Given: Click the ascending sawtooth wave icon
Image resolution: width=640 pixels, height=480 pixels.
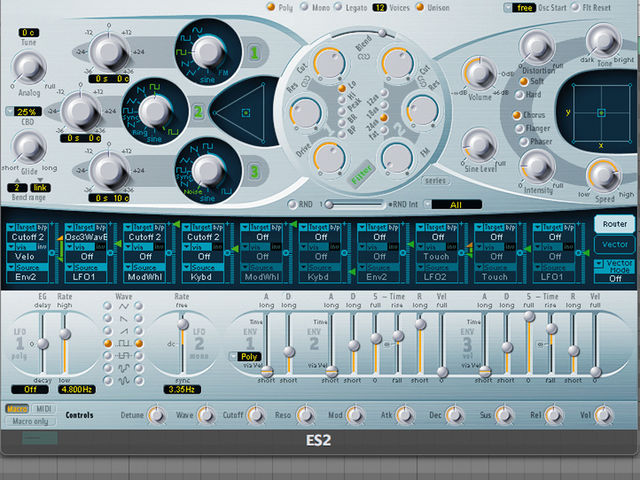Looking at the screenshot, I should click(x=123, y=331).
